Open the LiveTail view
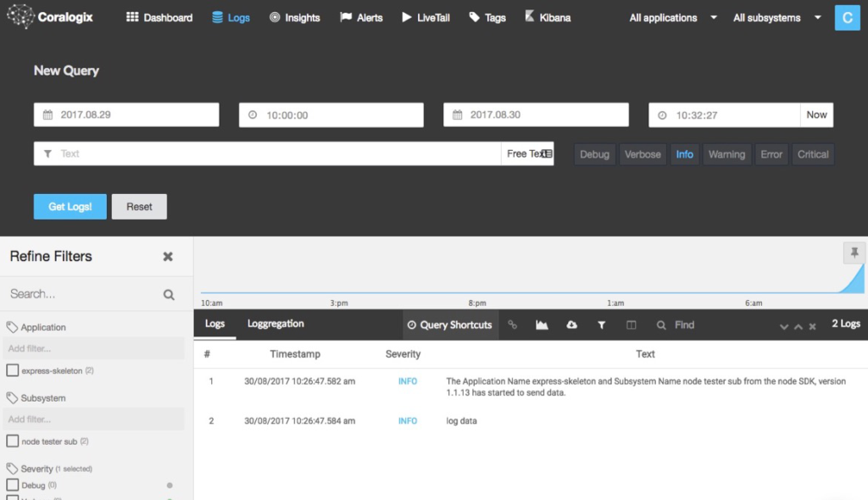Viewport: 868px width, 500px height. click(x=426, y=18)
